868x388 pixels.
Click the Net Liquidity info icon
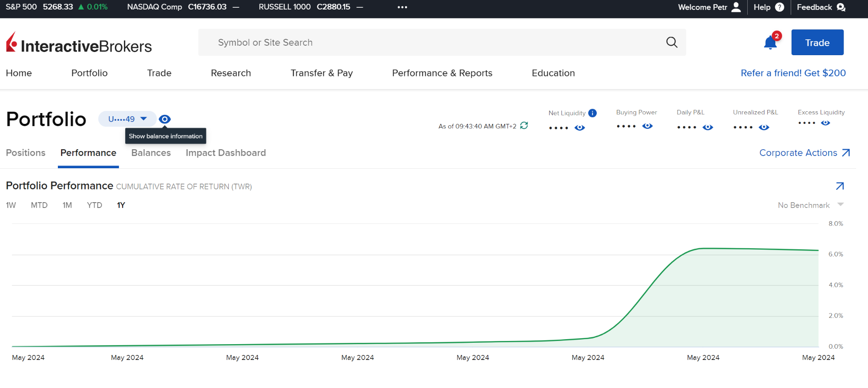592,113
